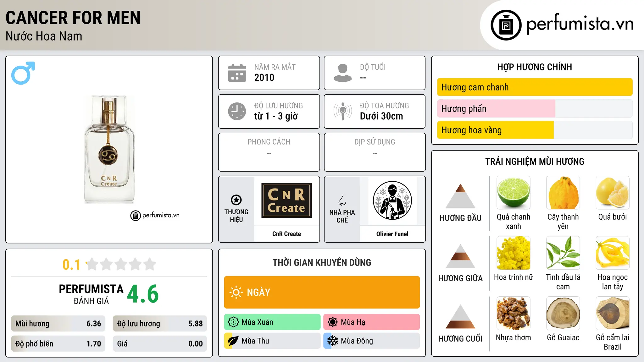This screenshot has height=362, width=644.
Task: Click the 'Hoa trinh nữ' note label
Action: click(514, 277)
